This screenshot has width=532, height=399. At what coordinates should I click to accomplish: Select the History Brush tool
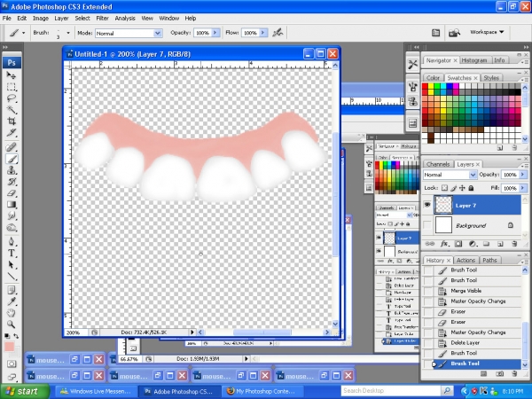[x=12, y=182]
